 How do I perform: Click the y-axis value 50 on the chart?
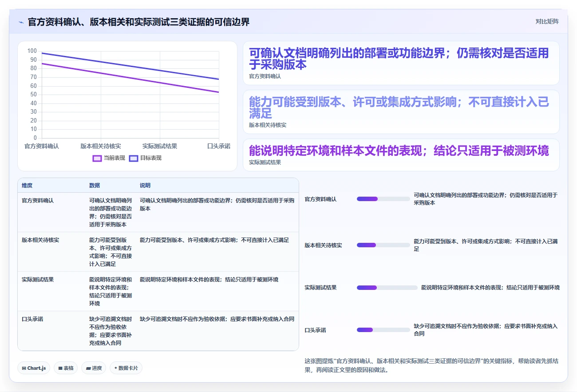coord(33,95)
